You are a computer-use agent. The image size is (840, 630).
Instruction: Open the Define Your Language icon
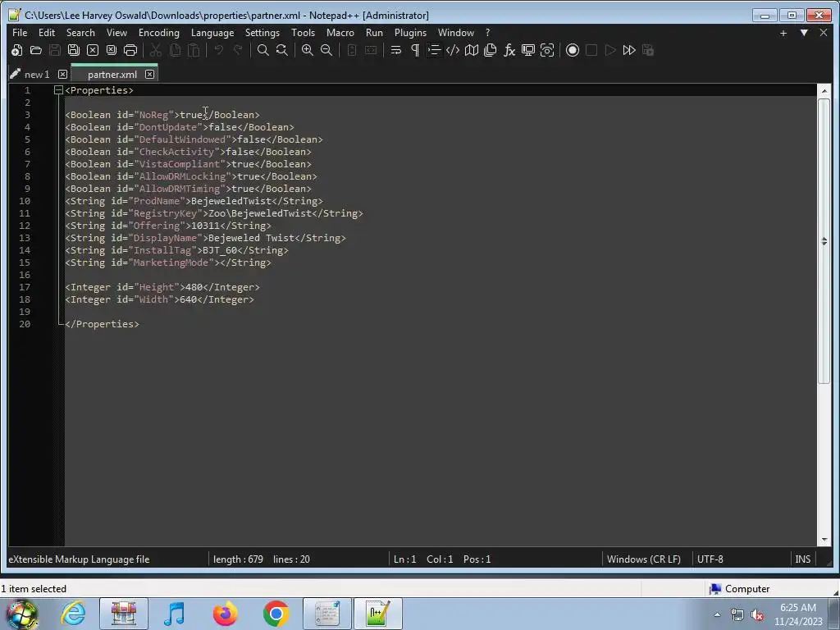point(453,50)
